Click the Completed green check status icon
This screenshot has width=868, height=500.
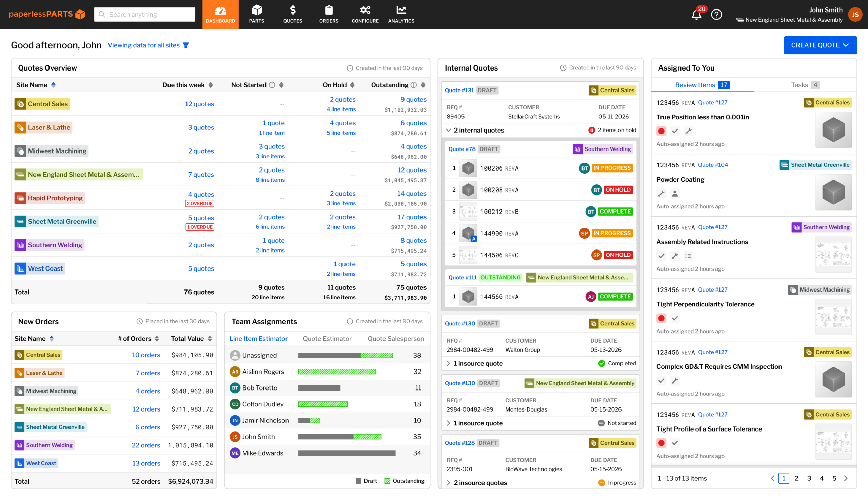click(x=601, y=363)
